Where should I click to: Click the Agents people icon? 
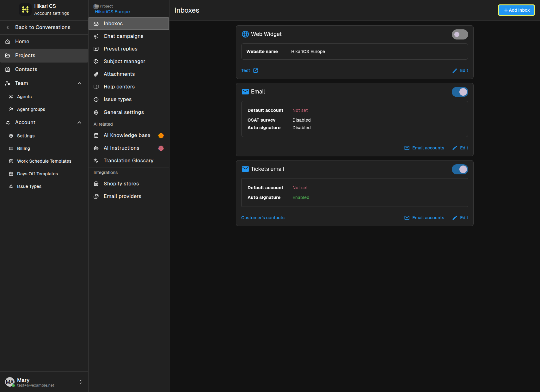click(x=11, y=97)
